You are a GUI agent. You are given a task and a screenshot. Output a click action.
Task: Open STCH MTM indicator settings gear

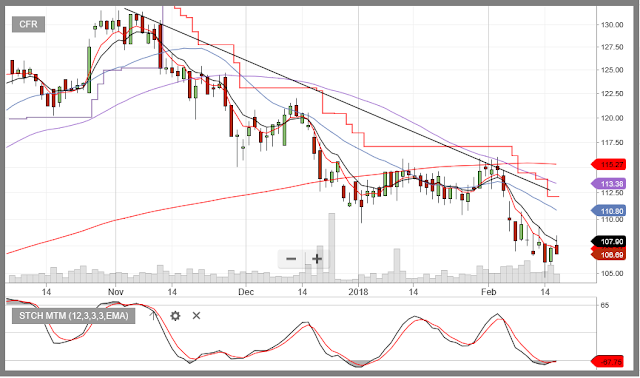pos(175,316)
